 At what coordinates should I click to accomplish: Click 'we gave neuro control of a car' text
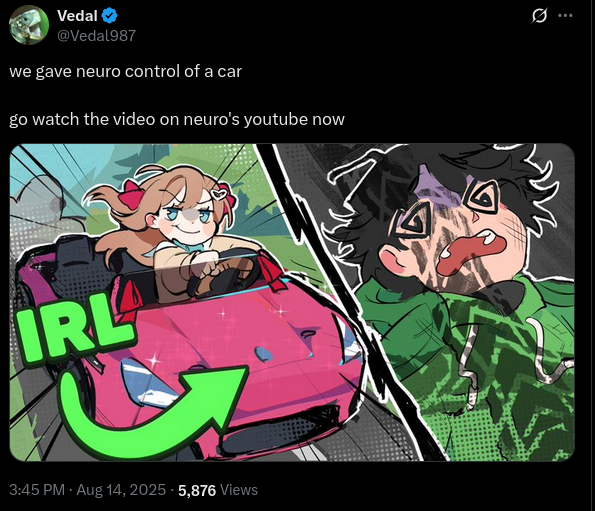125,72
